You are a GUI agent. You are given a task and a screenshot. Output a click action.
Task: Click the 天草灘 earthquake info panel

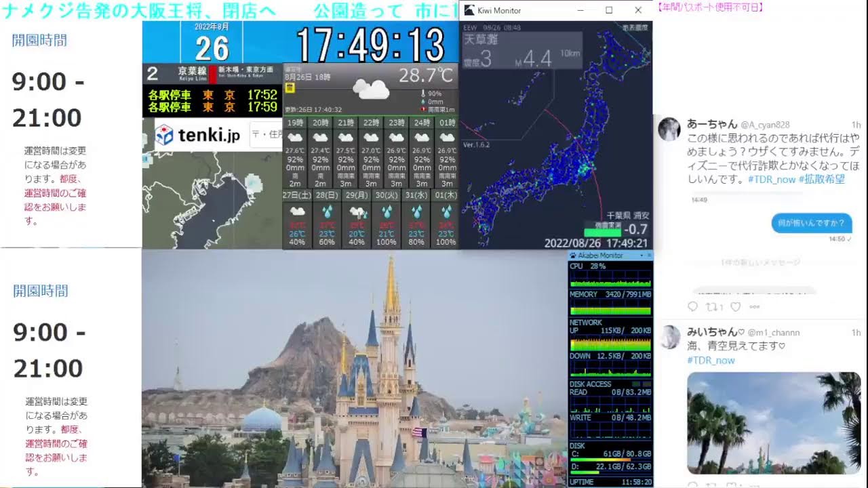tap(521, 51)
